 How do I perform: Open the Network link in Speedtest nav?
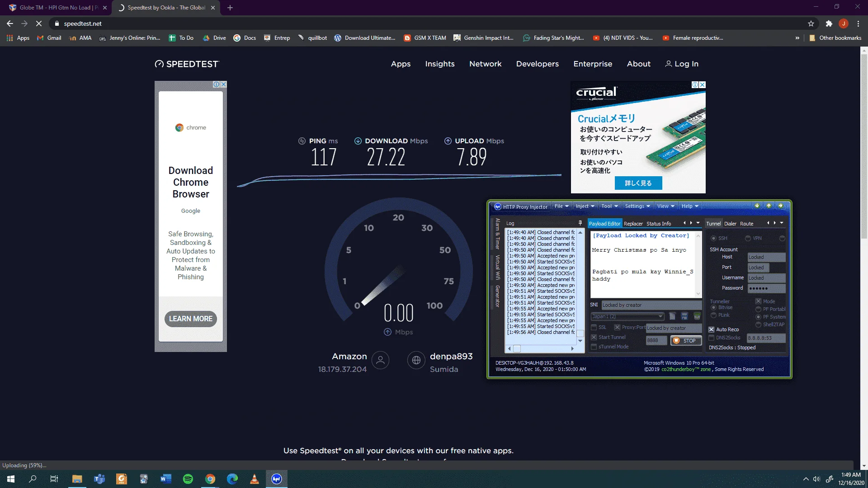point(485,64)
